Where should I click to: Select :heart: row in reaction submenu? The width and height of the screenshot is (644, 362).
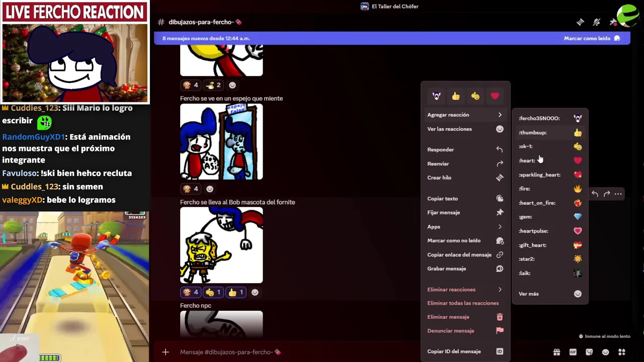coord(550,160)
